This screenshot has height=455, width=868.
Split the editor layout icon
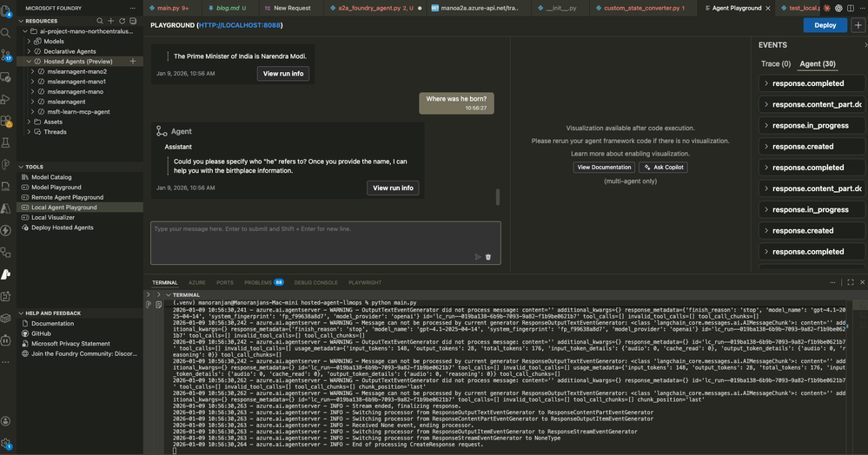(851, 9)
